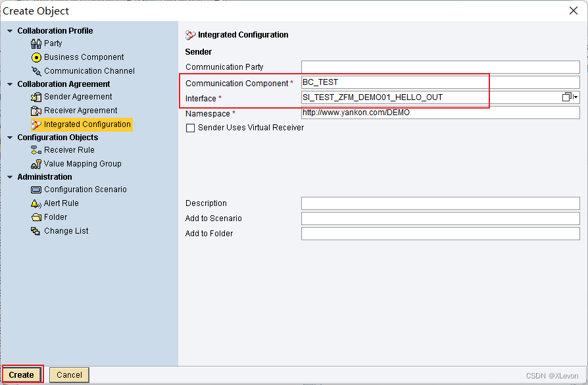The width and height of the screenshot is (588, 385).
Task: Click the Folder icon in Administration
Action: (x=36, y=217)
